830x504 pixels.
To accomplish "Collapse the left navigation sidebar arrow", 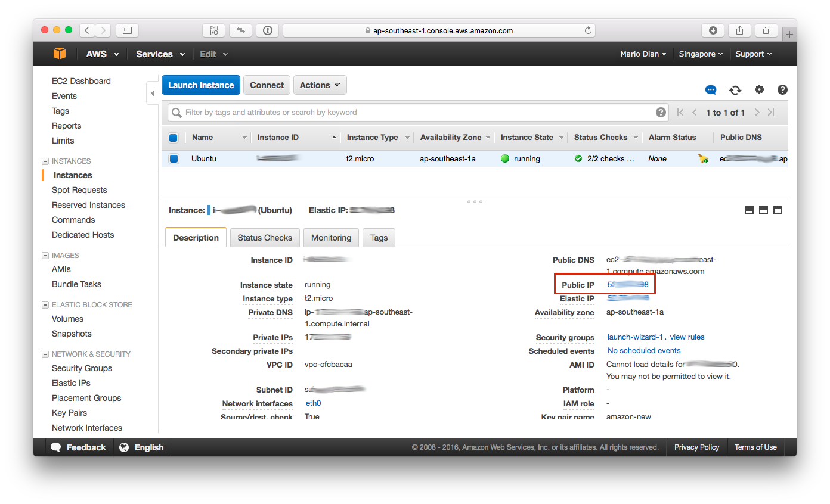I will coord(153,93).
